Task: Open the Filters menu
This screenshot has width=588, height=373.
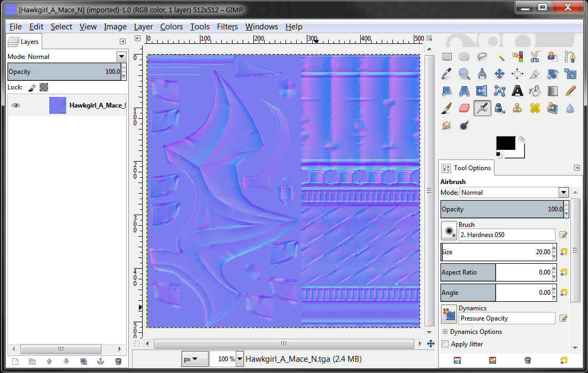Action: pos(227,27)
